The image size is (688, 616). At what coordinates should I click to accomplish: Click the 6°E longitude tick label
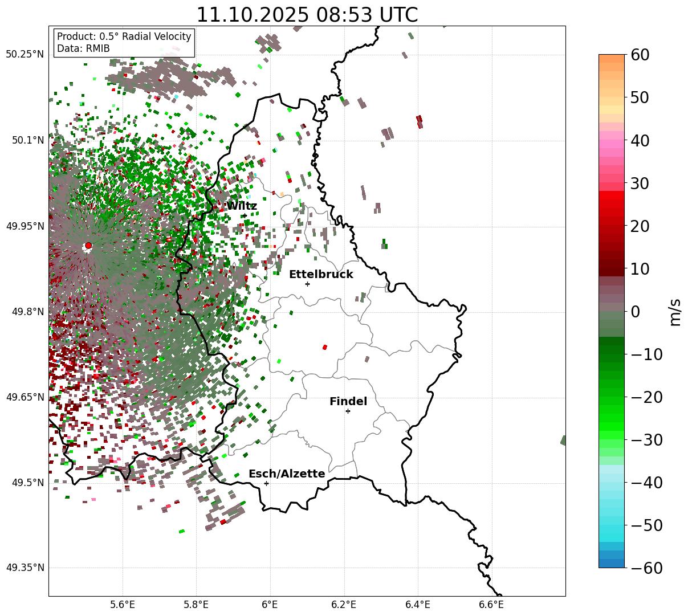pos(270,605)
